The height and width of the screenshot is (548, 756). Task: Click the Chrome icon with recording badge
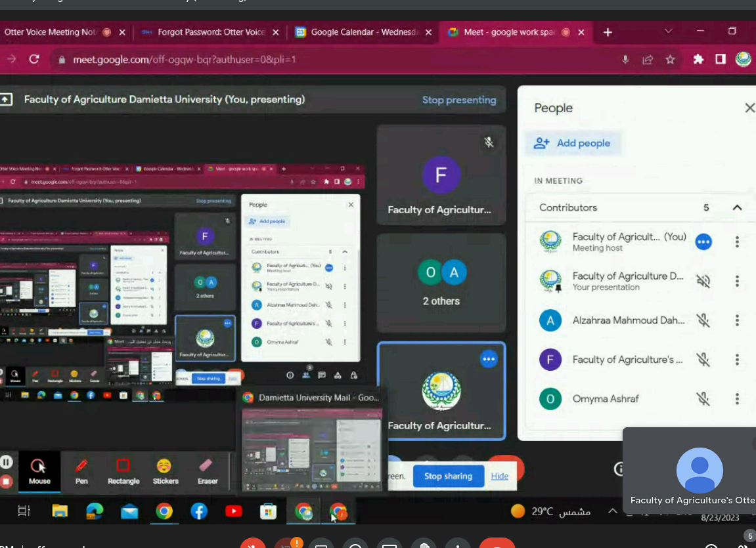pyautogui.click(x=338, y=511)
